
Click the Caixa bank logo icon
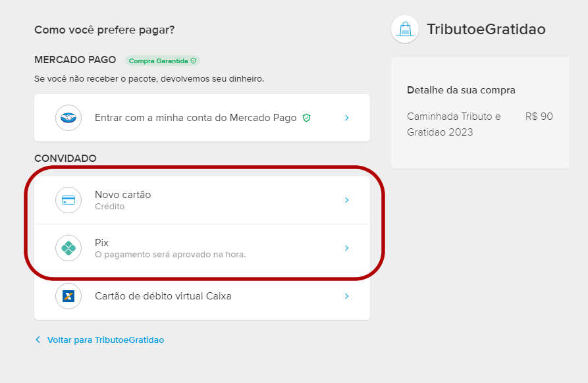68,296
